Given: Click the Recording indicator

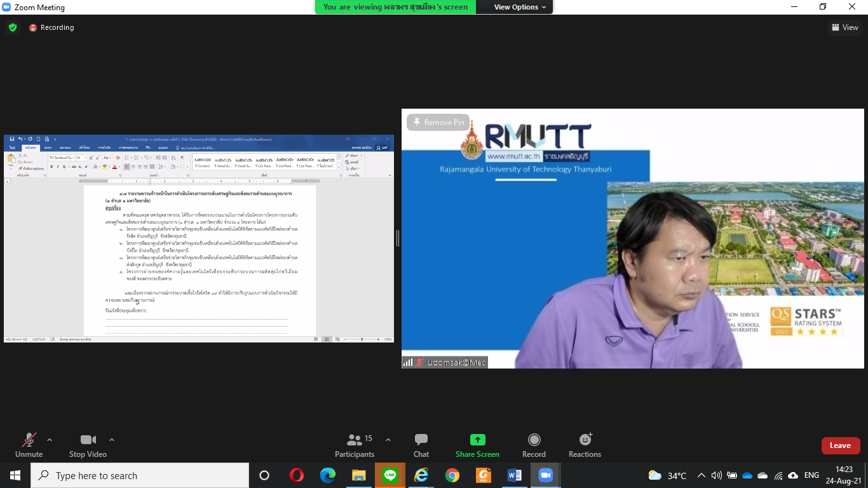Looking at the screenshot, I should pyautogui.click(x=51, y=27).
